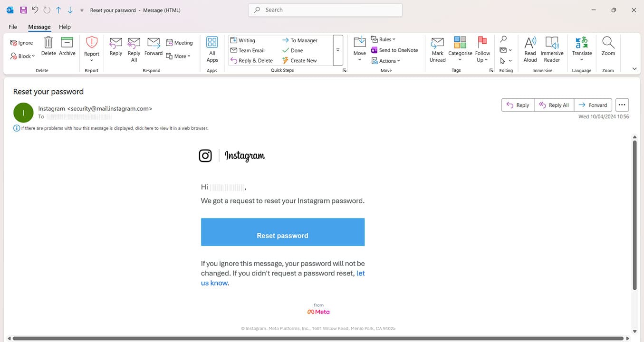Run the Done quick step
Image resolution: width=644 pixels, height=342 pixels.
coord(292,50)
